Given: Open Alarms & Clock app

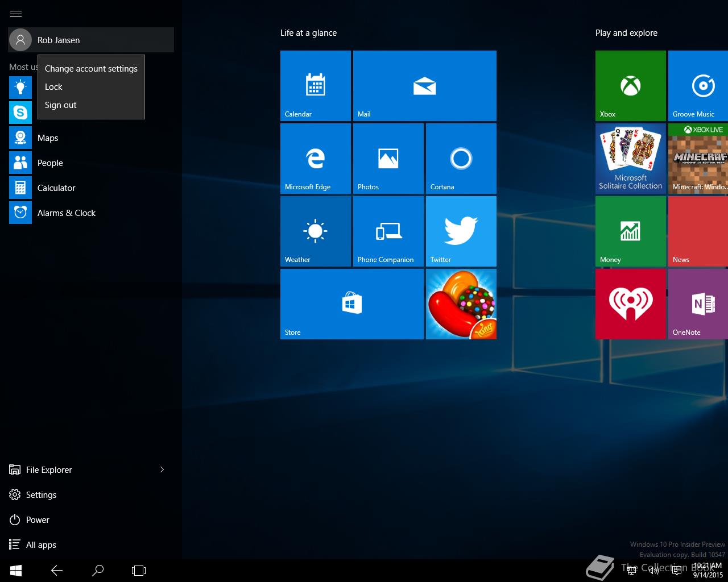Looking at the screenshot, I should 91,213.
